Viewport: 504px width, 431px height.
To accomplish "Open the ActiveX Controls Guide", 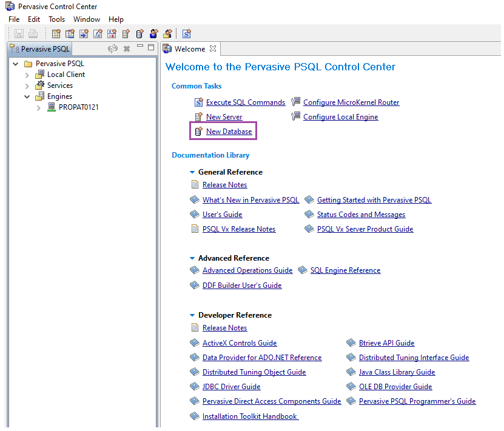I will (240, 343).
